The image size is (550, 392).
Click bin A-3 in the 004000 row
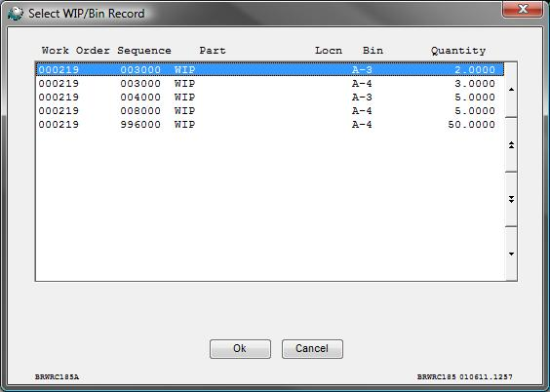click(362, 98)
